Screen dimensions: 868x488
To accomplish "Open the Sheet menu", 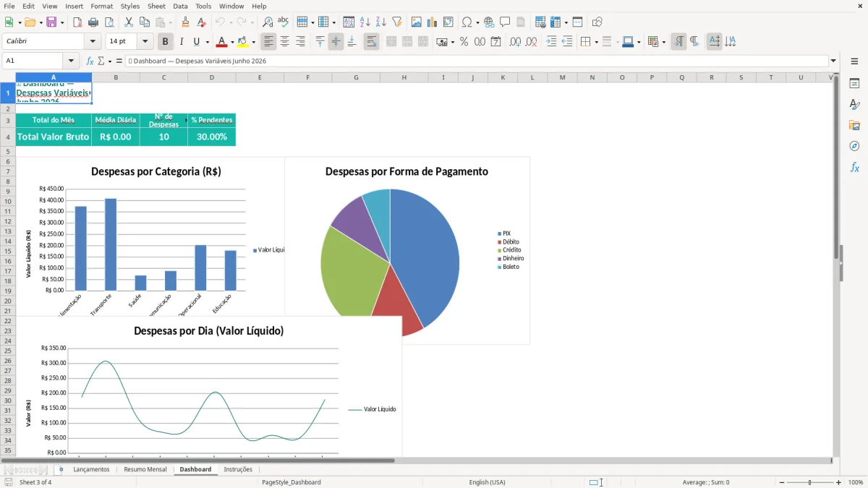I will (x=156, y=6).
